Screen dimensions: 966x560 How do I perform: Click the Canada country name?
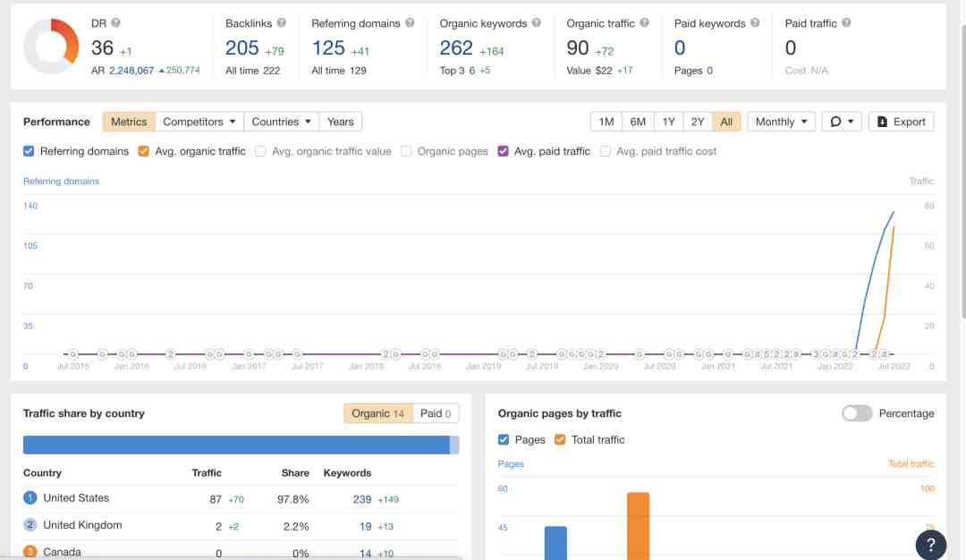coord(63,552)
